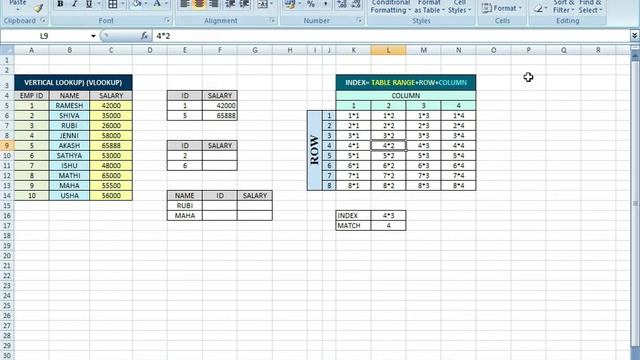Open Format as Table menu
This screenshot has width=640, height=360.
(x=429, y=7)
